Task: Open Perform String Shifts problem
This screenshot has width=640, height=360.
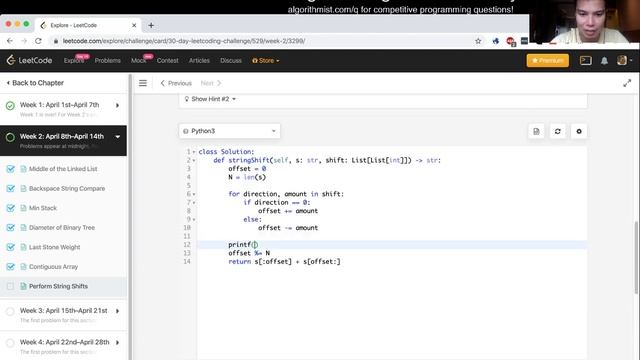Action: tap(58, 287)
